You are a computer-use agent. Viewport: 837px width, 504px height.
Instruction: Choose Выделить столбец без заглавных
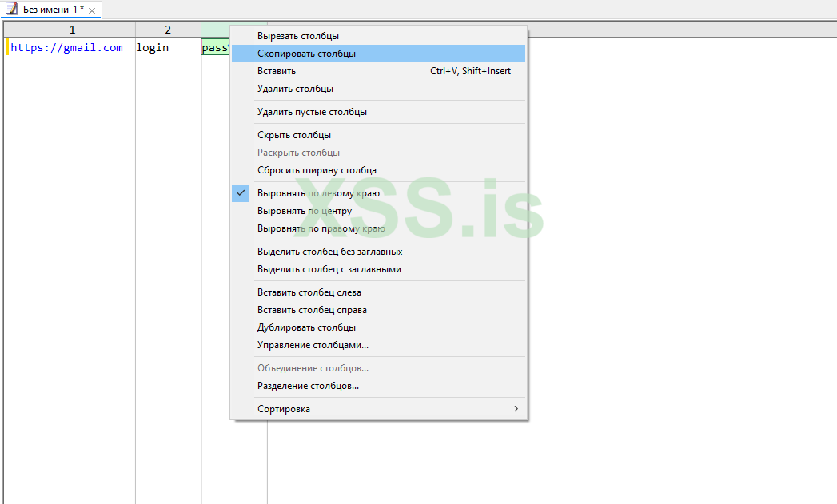pyautogui.click(x=378, y=251)
